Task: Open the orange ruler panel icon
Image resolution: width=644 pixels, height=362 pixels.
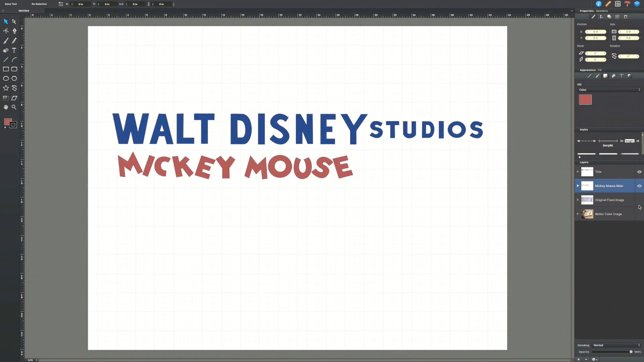Action: click(608, 4)
